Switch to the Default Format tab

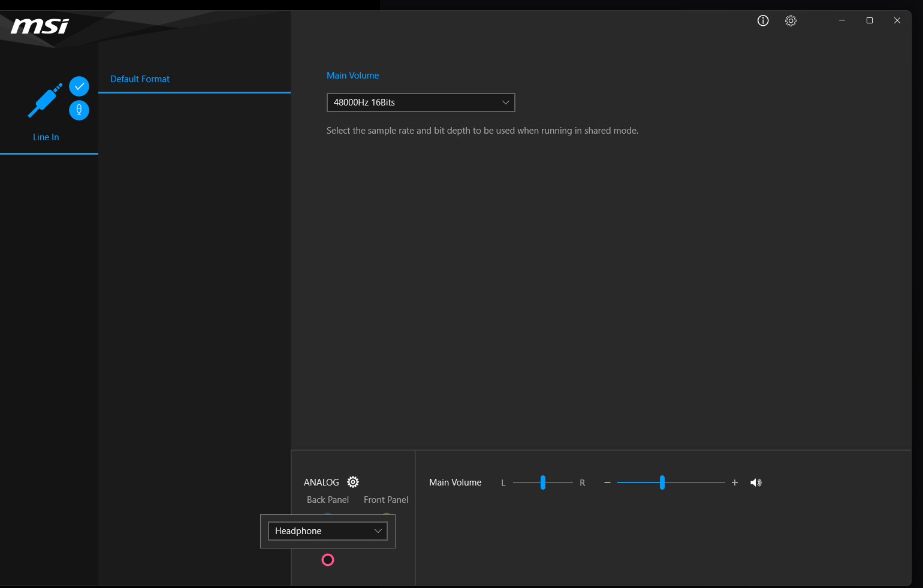(x=140, y=79)
